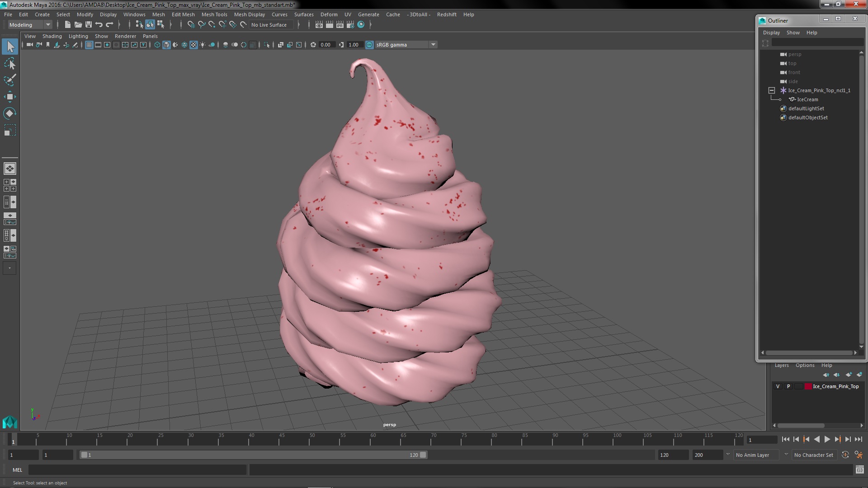Click the Open Scene folder icon
Viewport: 868px width, 488px height.
(x=78, y=25)
